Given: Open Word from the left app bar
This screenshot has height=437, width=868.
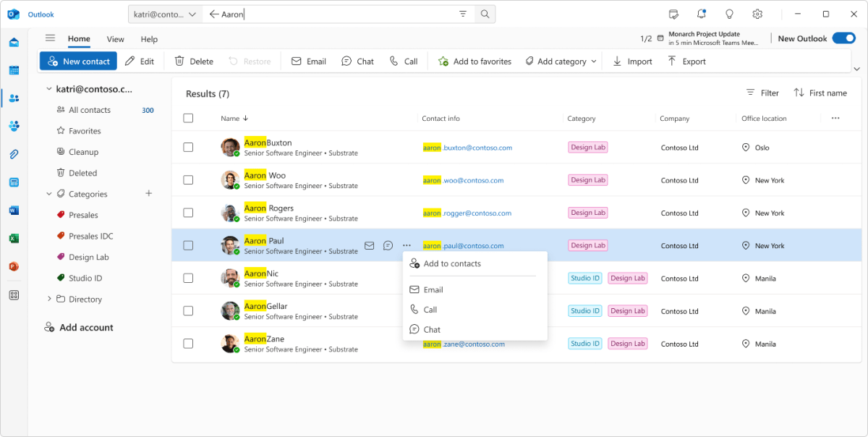Looking at the screenshot, I should pyautogui.click(x=14, y=210).
